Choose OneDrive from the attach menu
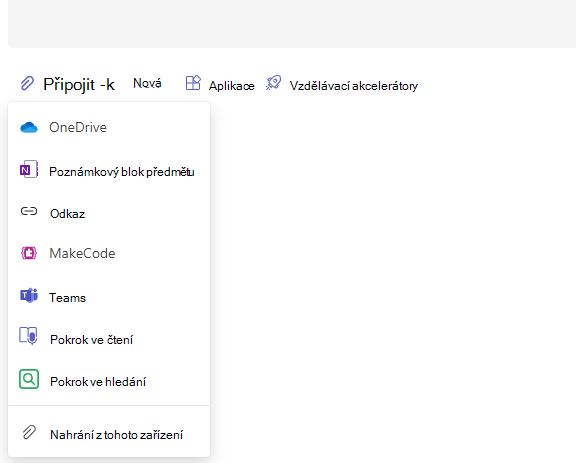This screenshot has height=463, width=576. pos(109,128)
